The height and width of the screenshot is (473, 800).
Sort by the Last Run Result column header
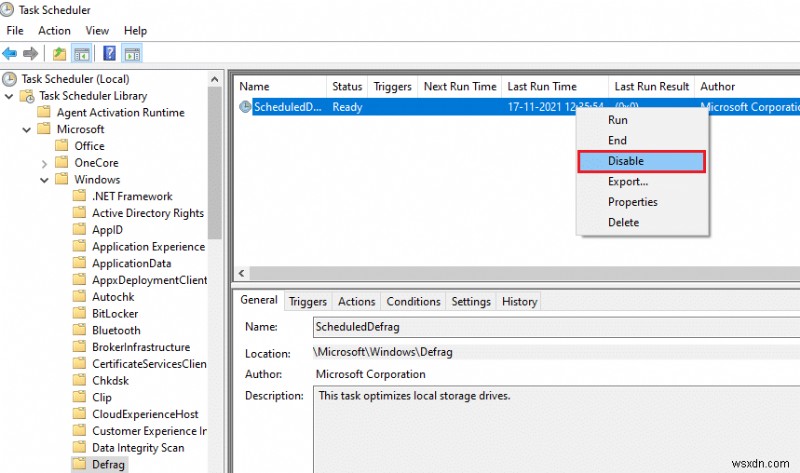[x=652, y=87]
